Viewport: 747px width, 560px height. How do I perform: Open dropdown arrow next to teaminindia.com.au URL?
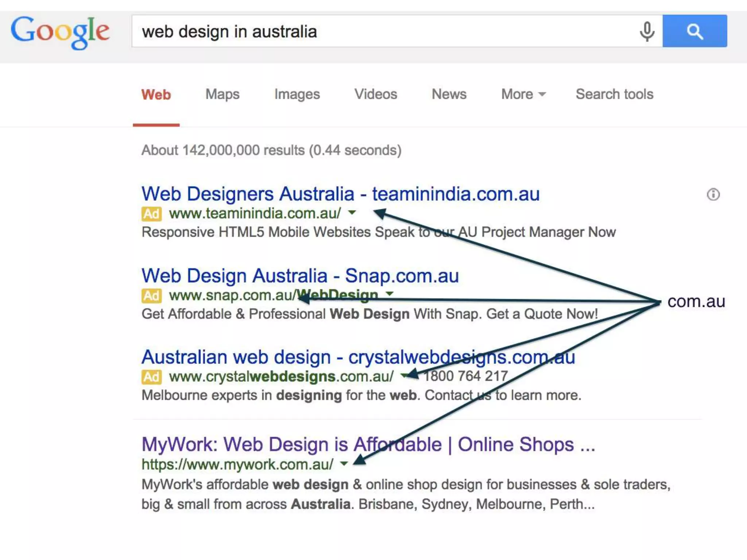(x=352, y=212)
